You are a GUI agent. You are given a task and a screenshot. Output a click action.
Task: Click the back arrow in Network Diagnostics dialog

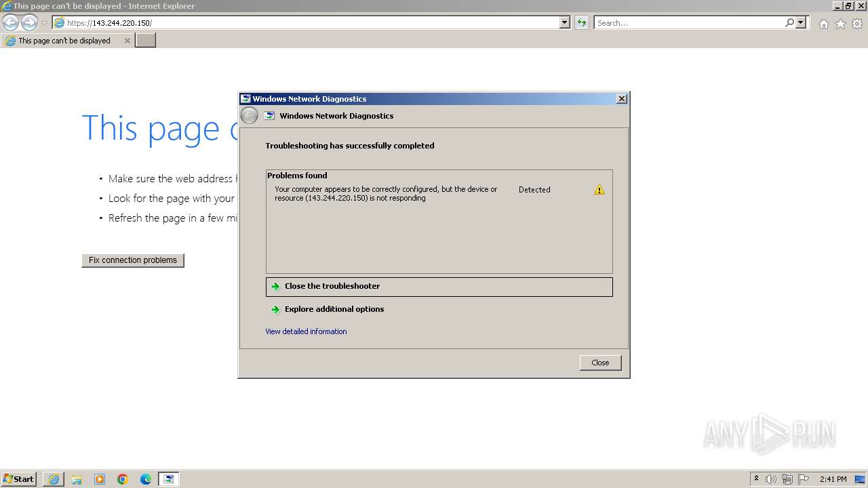(x=250, y=116)
